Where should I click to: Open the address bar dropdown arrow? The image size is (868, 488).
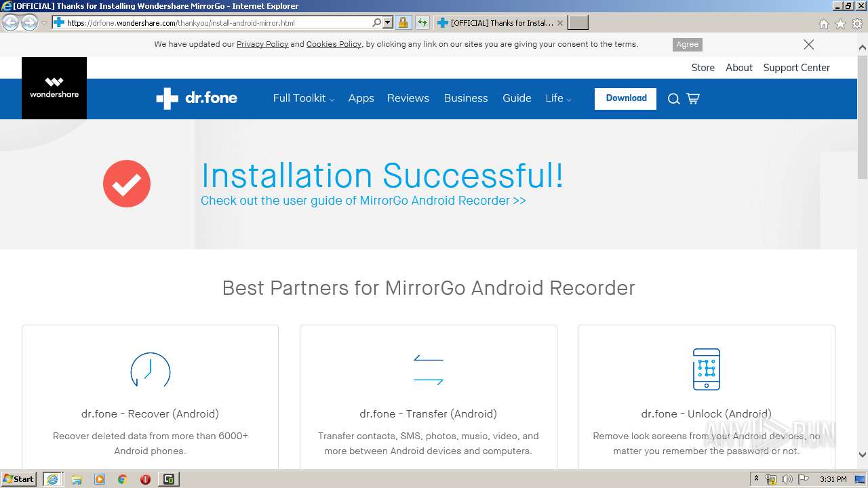388,23
